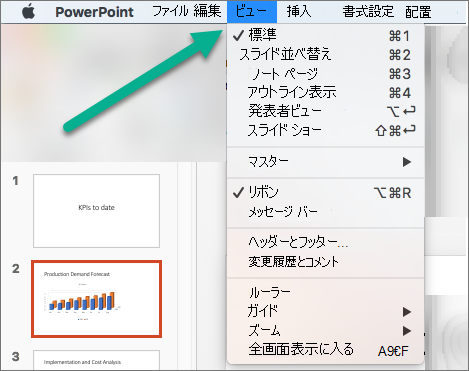Choose 全画面表示に入る
Image resolution: width=469 pixels, height=371 pixels.
(x=325, y=350)
